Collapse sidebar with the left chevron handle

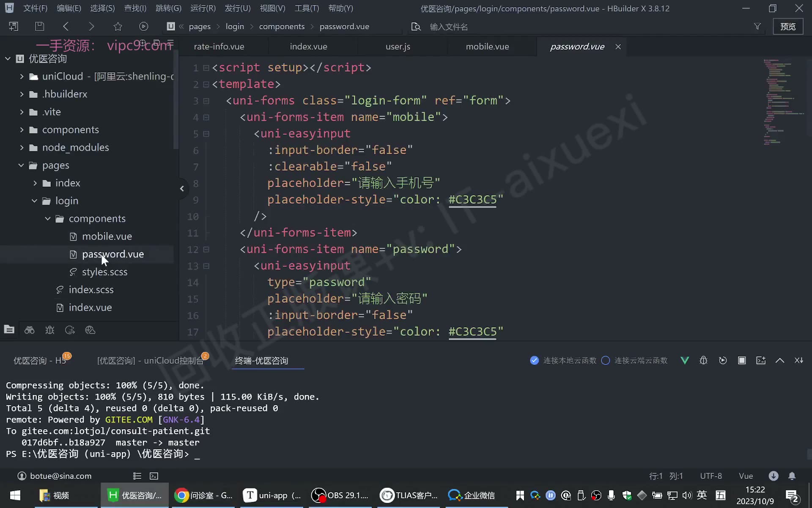[x=182, y=188]
